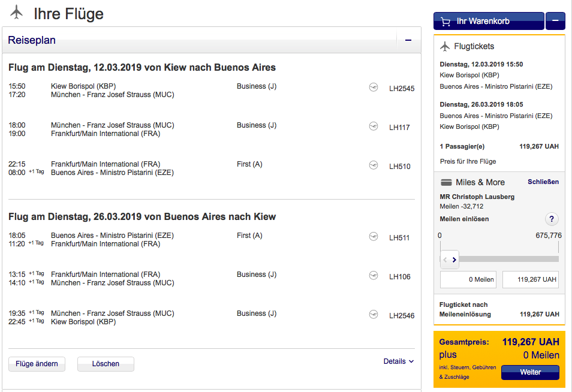Click the UAH price input field
Screen dimensions: 572x392
[x=530, y=279]
